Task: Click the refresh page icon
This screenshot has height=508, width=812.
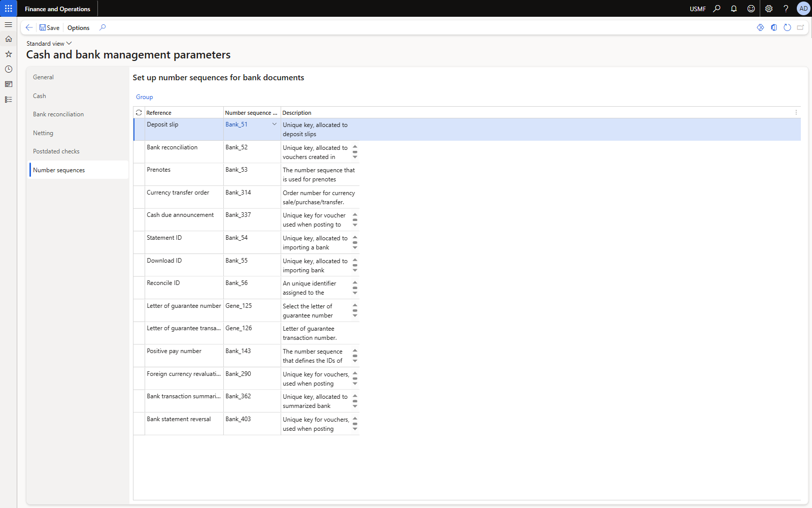Action: point(787,27)
